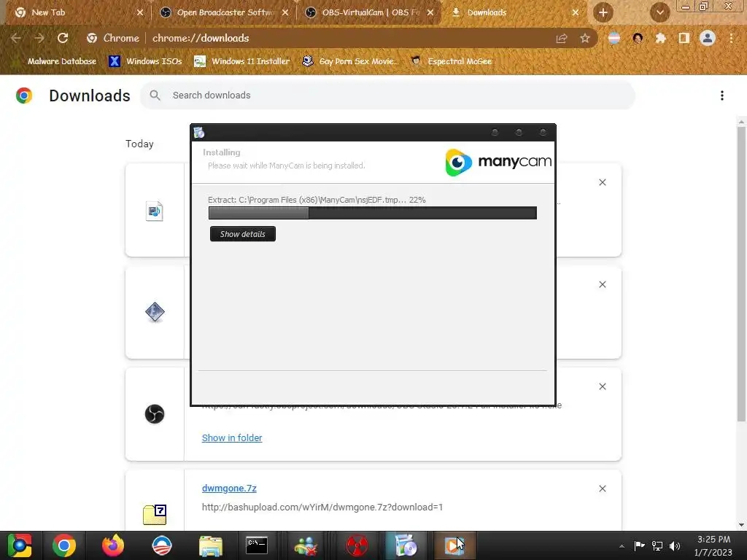Click the ManyCam logo in installer
The image size is (747, 560).
(x=498, y=162)
